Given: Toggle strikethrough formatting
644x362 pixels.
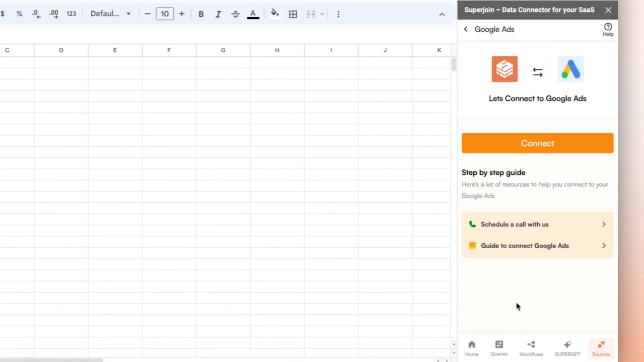Looking at the screenshot, I should coord(235,14).
